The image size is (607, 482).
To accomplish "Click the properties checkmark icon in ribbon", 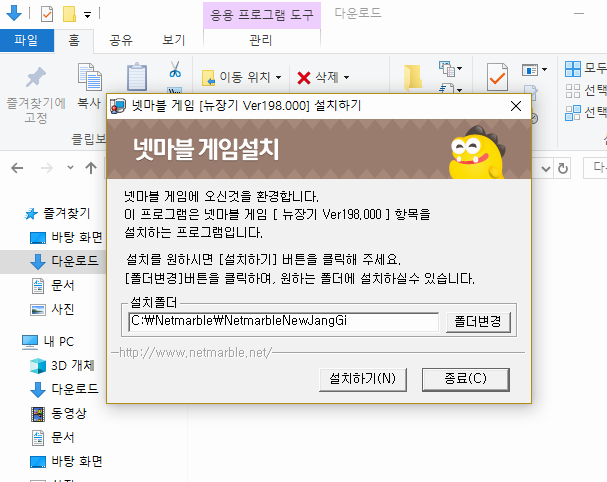I will (x=497, y=77).
